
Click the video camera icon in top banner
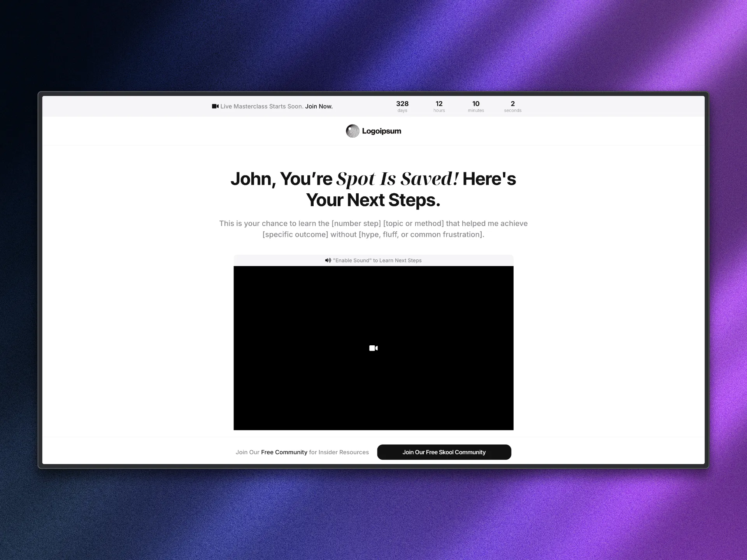pos(215,106)
